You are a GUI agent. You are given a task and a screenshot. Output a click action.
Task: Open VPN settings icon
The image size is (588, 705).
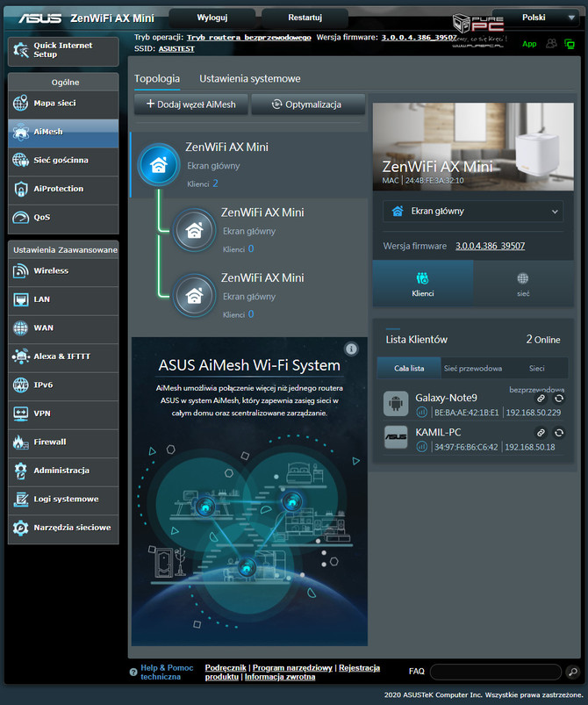tap(21, 414)
